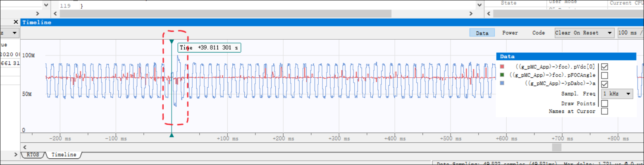The width and height of the screenshot is (644, 165).
Task: Uncheck the pDabc->a signal checkbox
Action: coord(604,84)
